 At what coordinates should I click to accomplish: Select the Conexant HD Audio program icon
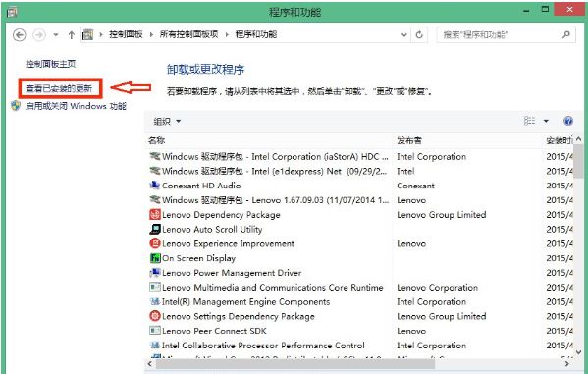pos(154,186)
